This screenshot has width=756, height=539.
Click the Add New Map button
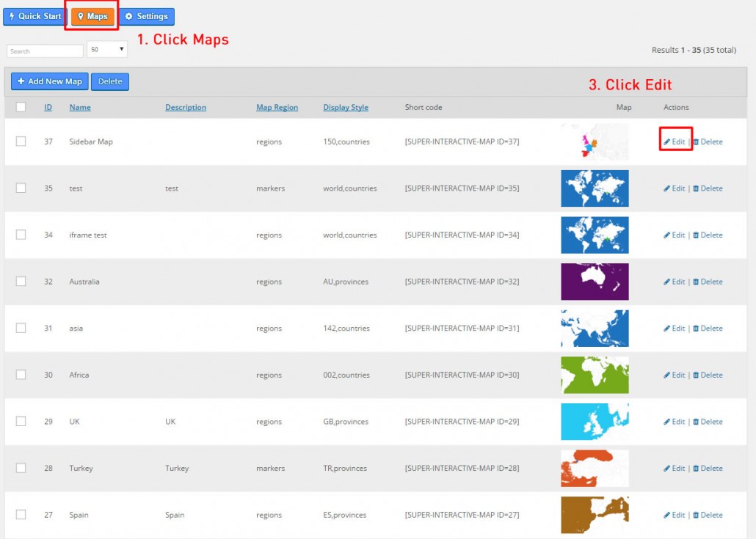point(49,81)
